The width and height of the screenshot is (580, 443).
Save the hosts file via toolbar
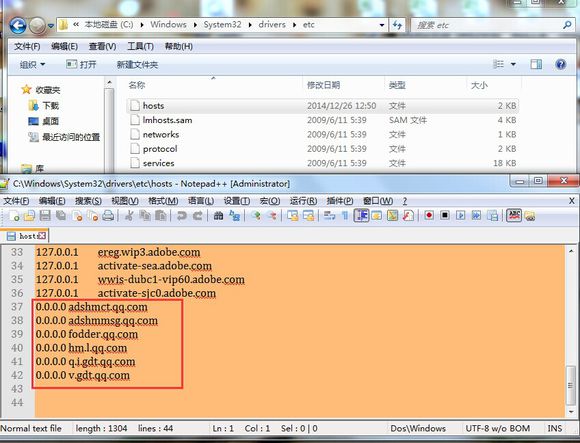[x=45, y=215]
